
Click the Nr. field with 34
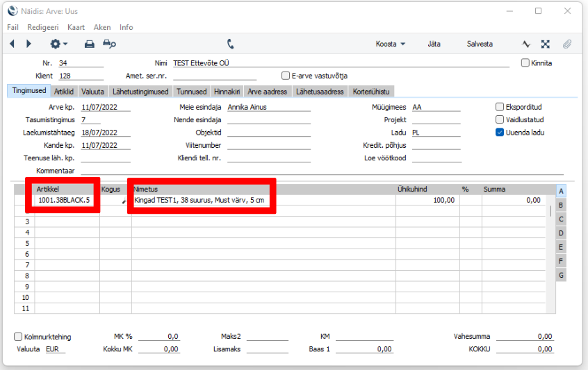(81, 63)
